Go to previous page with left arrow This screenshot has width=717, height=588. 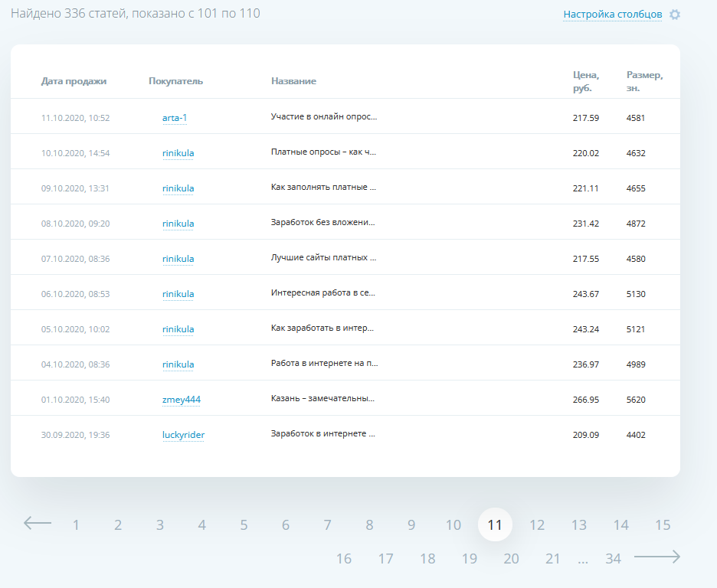(x=38, y=523)
